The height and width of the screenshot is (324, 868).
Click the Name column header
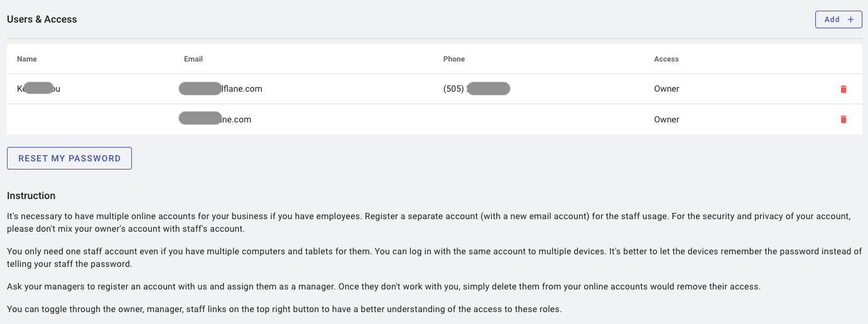pos(27,59)
